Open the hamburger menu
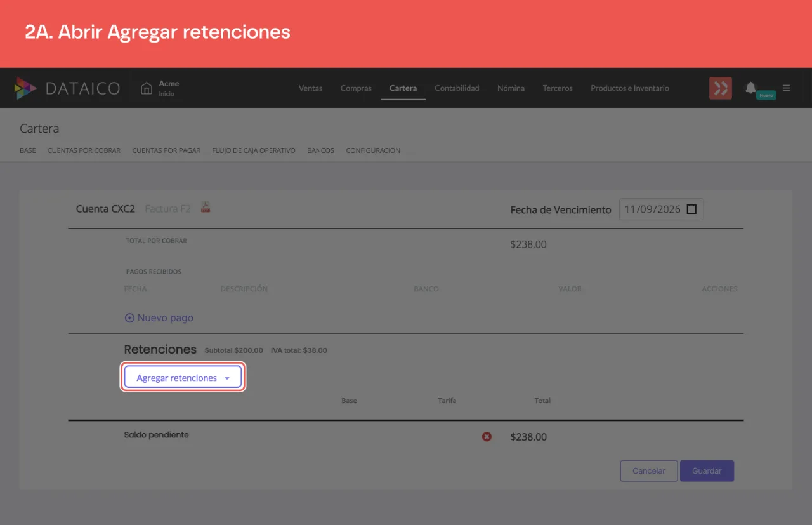The image size is (812, 525). click(x=787, y=88)
